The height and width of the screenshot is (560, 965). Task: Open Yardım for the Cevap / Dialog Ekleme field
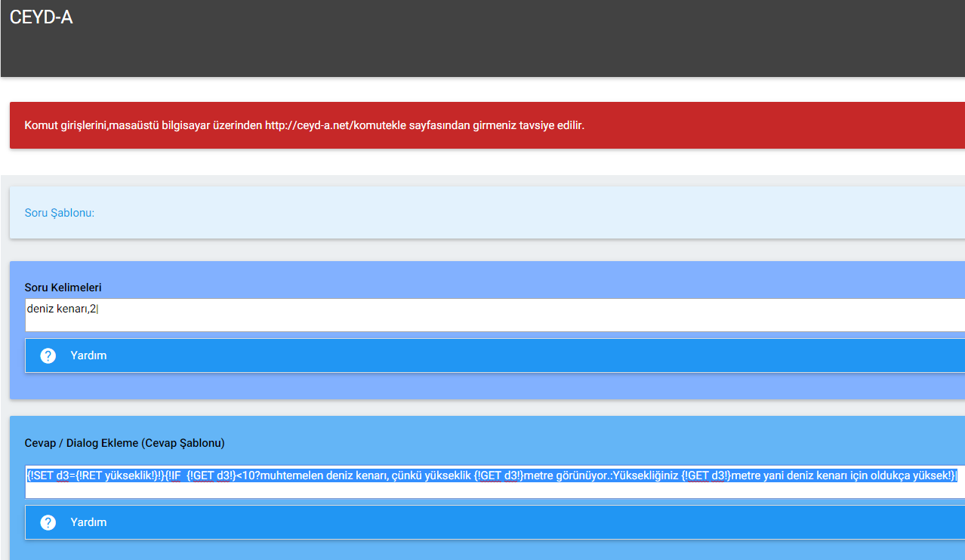coord(88,522)
